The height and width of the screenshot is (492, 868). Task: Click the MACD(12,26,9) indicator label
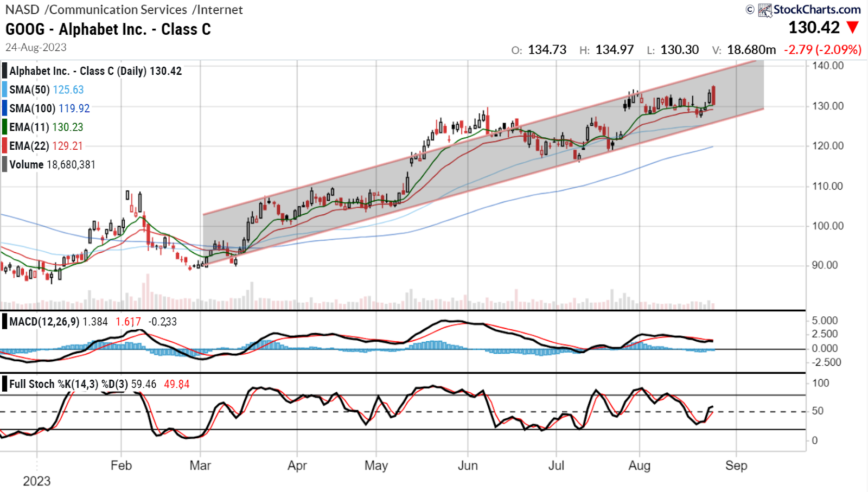(x=44, y=322)
